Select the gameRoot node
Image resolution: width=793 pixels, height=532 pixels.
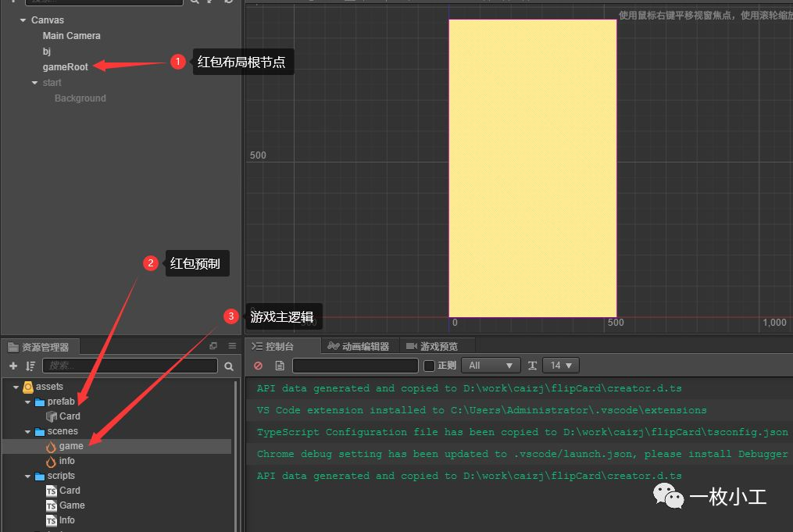66,66
